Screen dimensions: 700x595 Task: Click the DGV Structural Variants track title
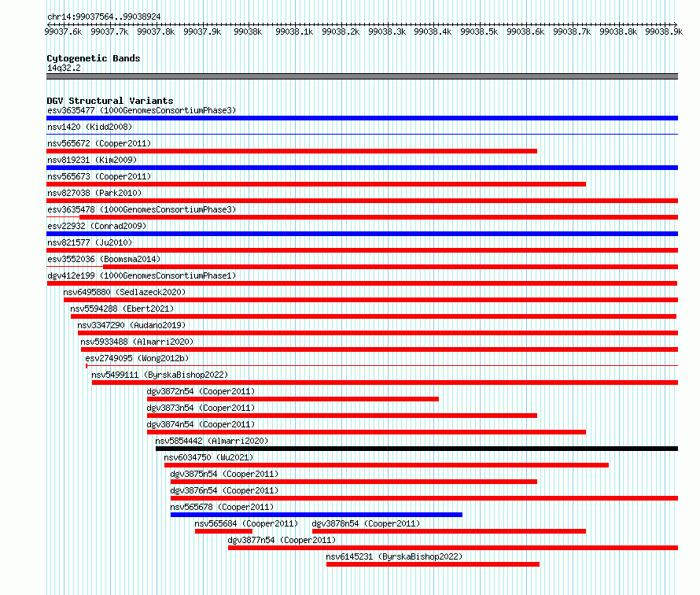pos(110,101)
